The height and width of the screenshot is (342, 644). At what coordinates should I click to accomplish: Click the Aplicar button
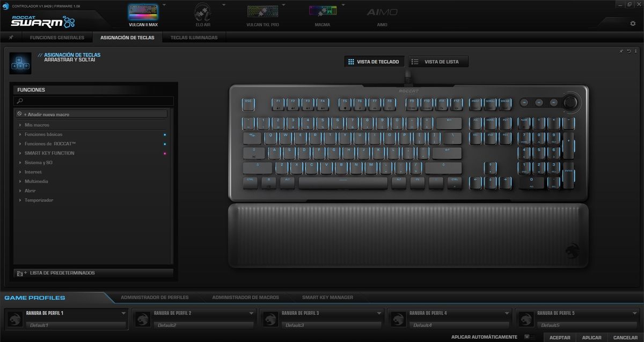(x=592, y=337)
